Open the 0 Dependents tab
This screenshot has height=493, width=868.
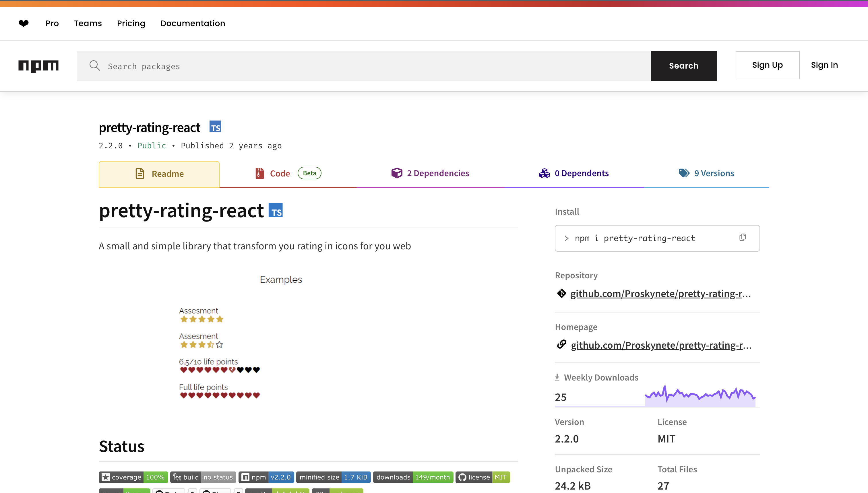pos(574,174)
